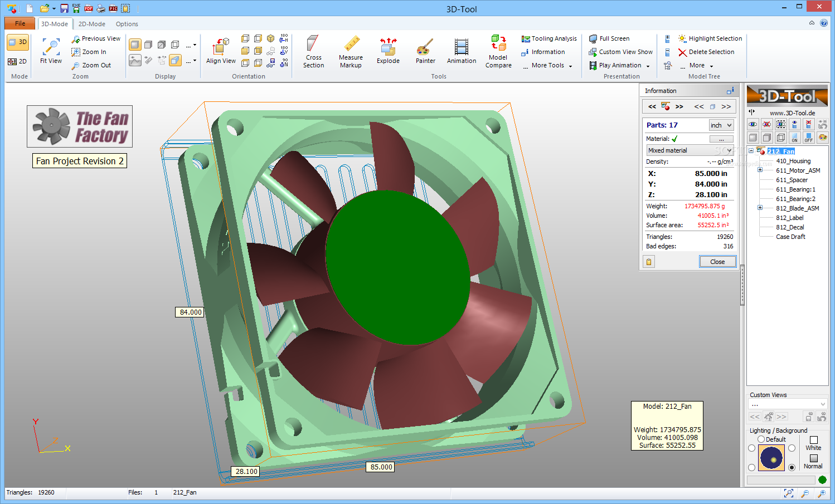
Task: Open the color palette icon in model tree
Action: [x=823, y=138]
